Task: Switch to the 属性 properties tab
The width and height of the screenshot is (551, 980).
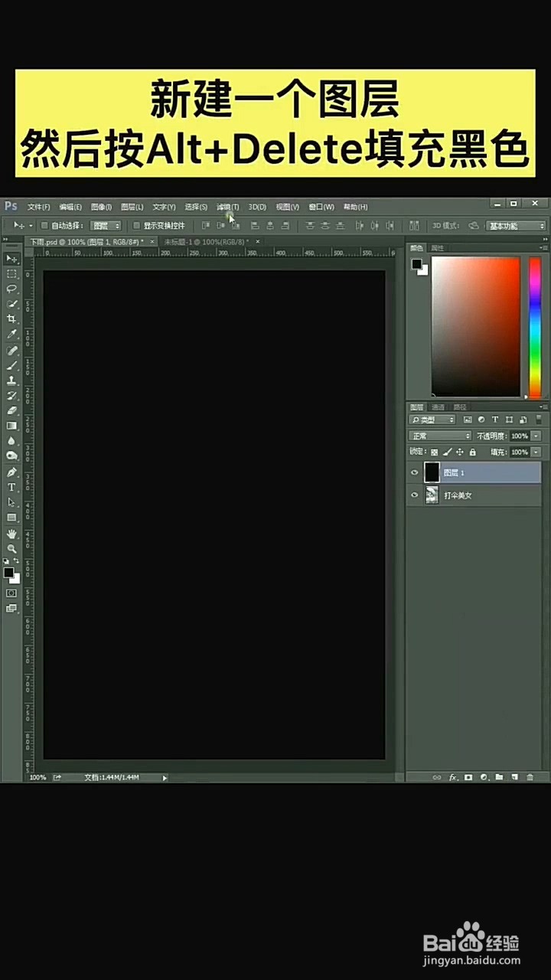Action: (x=437, y=248)
